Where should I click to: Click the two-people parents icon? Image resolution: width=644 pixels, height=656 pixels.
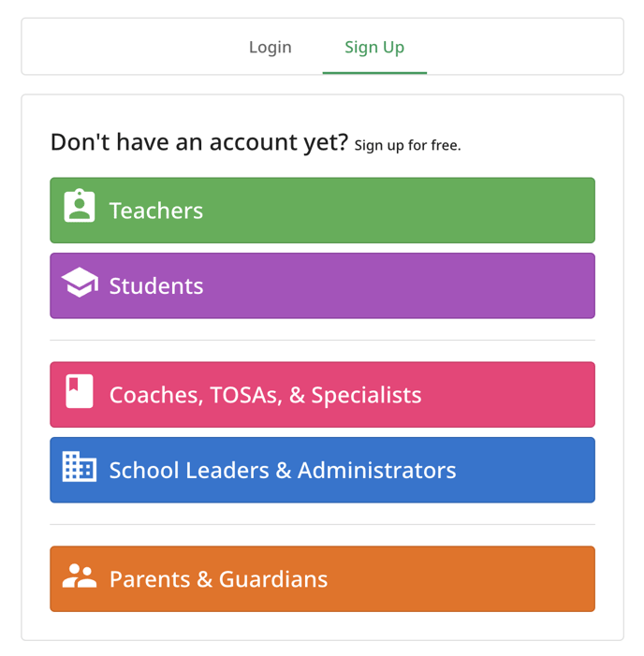[80, 576]
